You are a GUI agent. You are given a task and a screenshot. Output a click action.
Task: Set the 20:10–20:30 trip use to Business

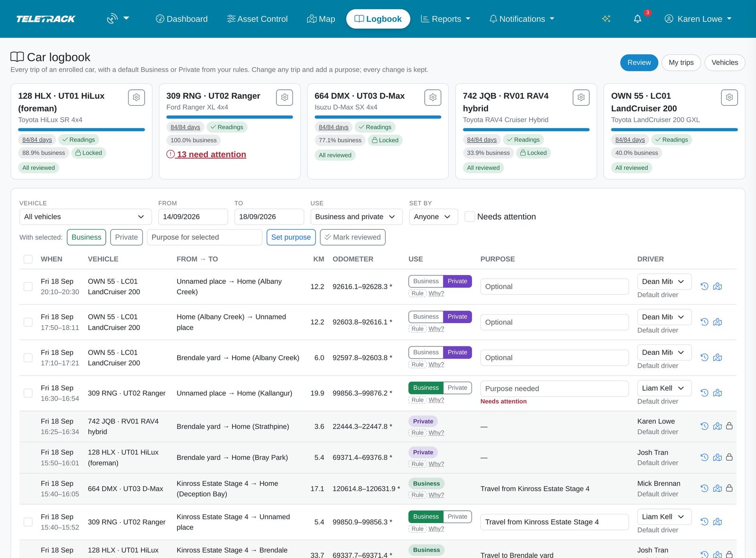tap(426, 281)
